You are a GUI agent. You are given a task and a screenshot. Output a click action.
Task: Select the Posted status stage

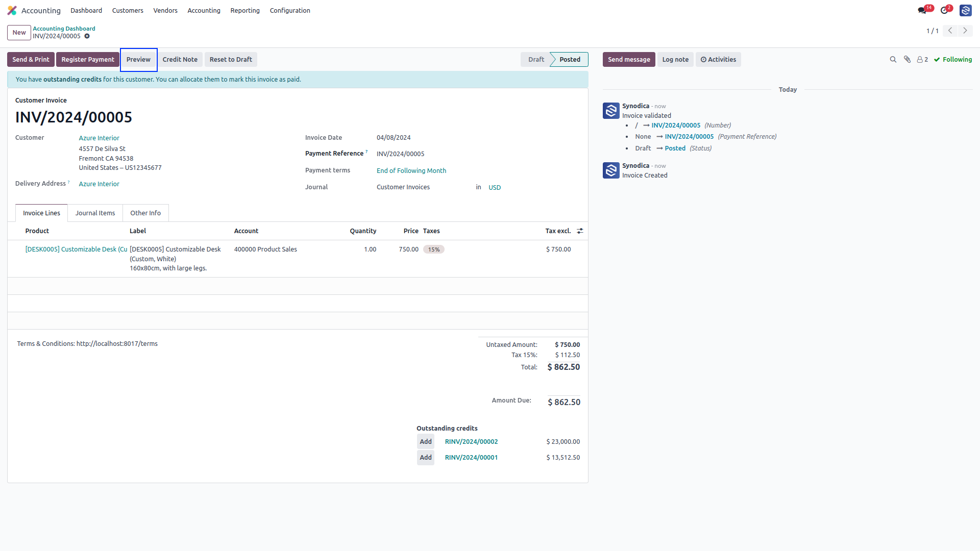570,60
